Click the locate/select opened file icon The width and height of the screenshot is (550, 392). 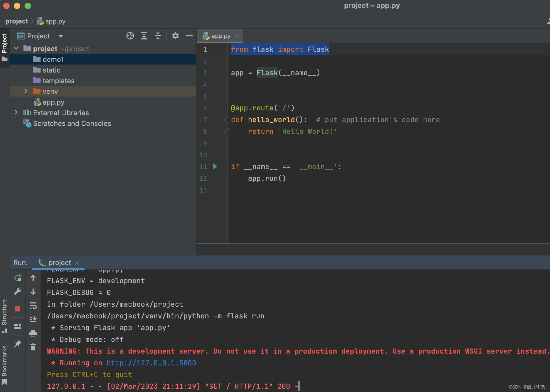[x=130, y=36]
